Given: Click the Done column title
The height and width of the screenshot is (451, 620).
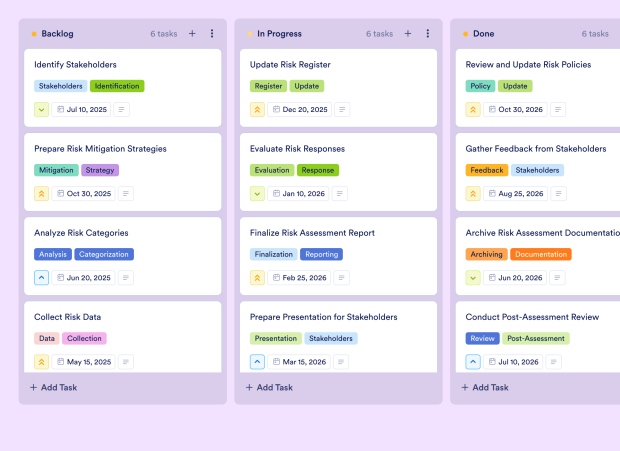Looking at the screenshot, I should [483, 34].
